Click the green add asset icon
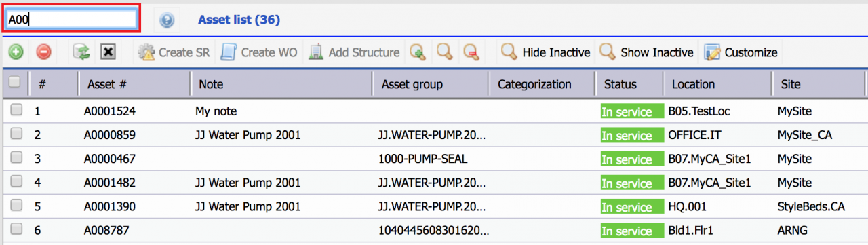Viewport: 868px width, 245px height. click(15, 52)
